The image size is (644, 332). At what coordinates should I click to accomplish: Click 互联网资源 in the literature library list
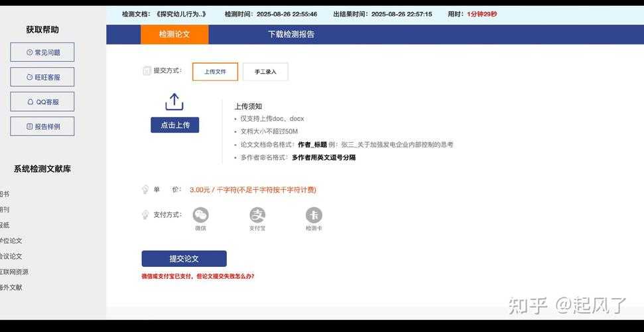(x=15, y=272)
